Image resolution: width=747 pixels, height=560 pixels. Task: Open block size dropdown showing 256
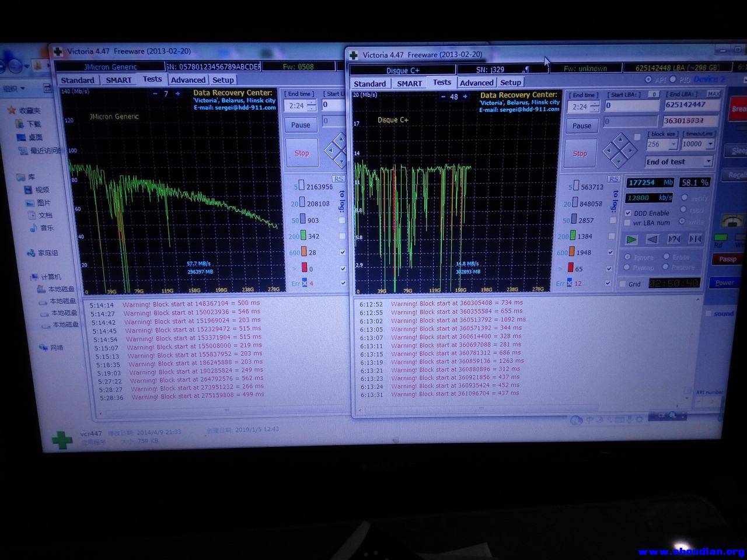click(673, 144)
